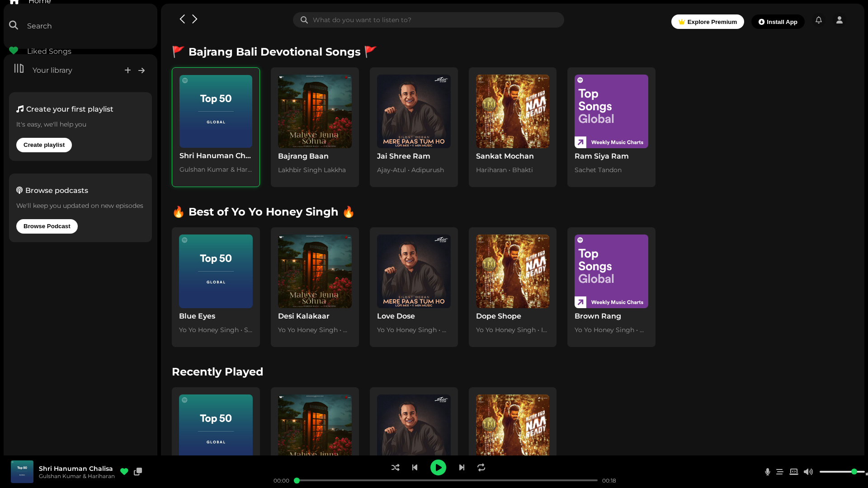Skip to the next track
The height and width of the screenshot is (488, 868).
click(x=462, y=467)
